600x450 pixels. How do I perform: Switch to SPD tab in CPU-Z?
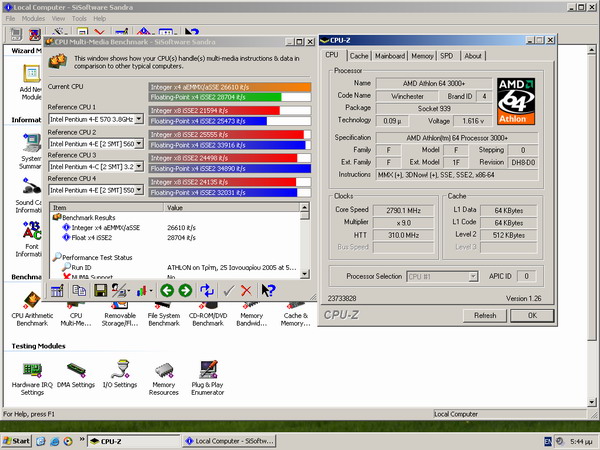pos(447,56)
